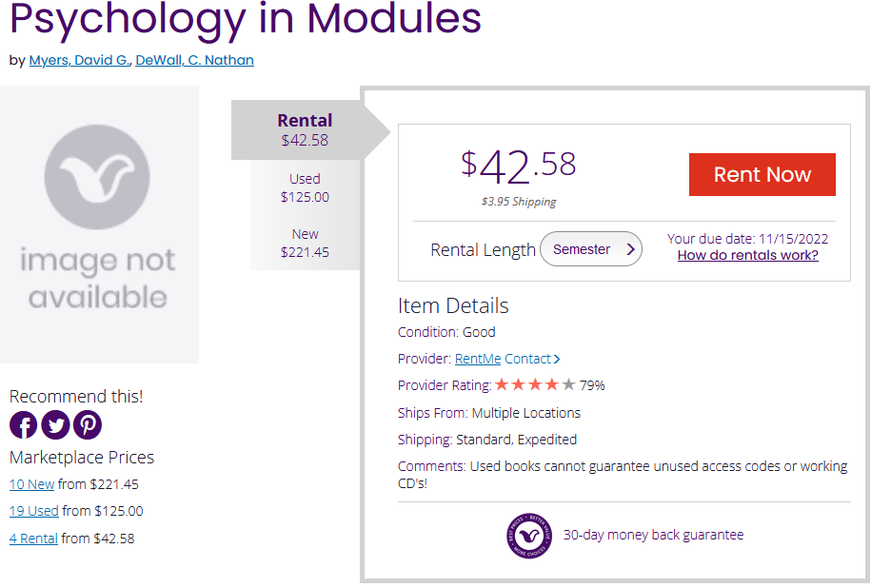
Task: Click the chevron next to Contact
Action: (557, 360)
